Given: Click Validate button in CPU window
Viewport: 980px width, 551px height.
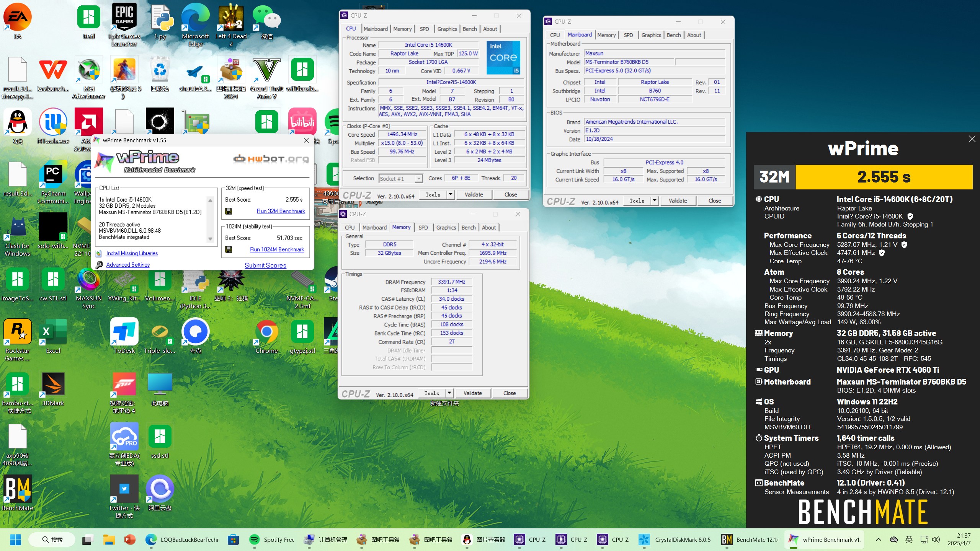Looking at the screenshot, I should click(x=474, y=194).
